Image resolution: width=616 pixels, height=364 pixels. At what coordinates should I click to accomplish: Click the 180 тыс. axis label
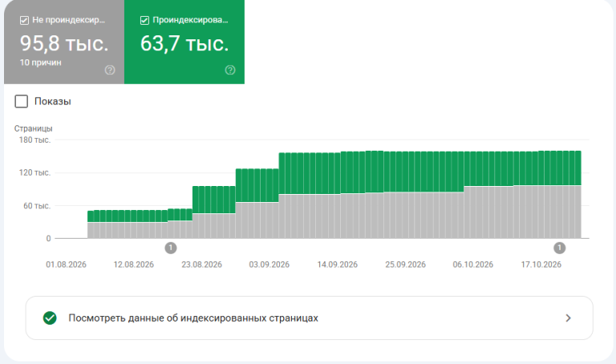click(35, 140)
